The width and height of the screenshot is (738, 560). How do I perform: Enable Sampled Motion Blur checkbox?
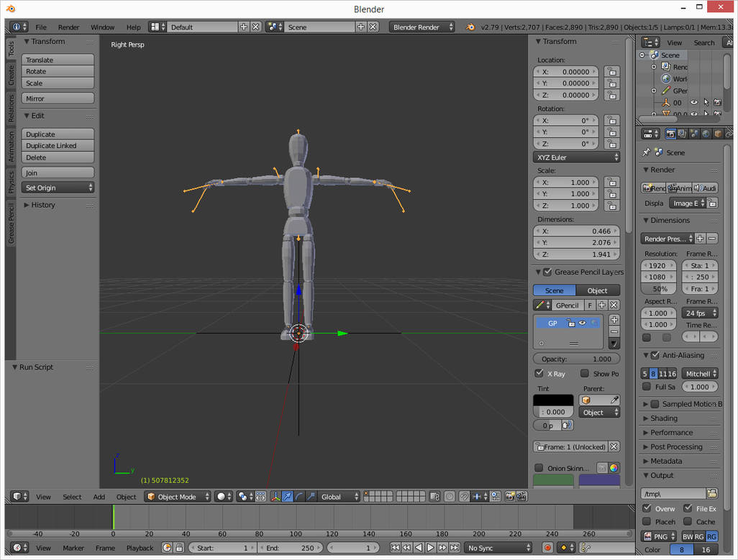[655, 404]
